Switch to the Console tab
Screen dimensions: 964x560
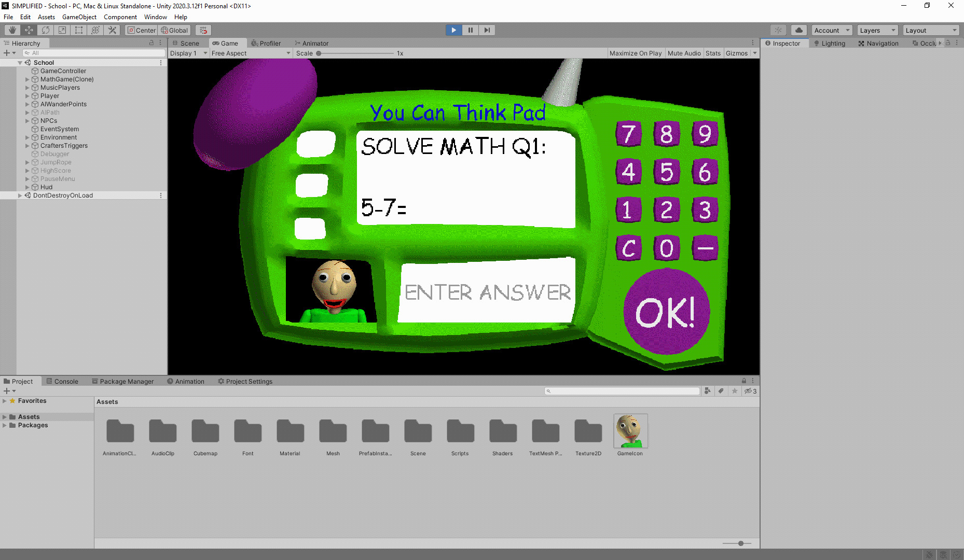pyautogui.click(x=62, y=381)
